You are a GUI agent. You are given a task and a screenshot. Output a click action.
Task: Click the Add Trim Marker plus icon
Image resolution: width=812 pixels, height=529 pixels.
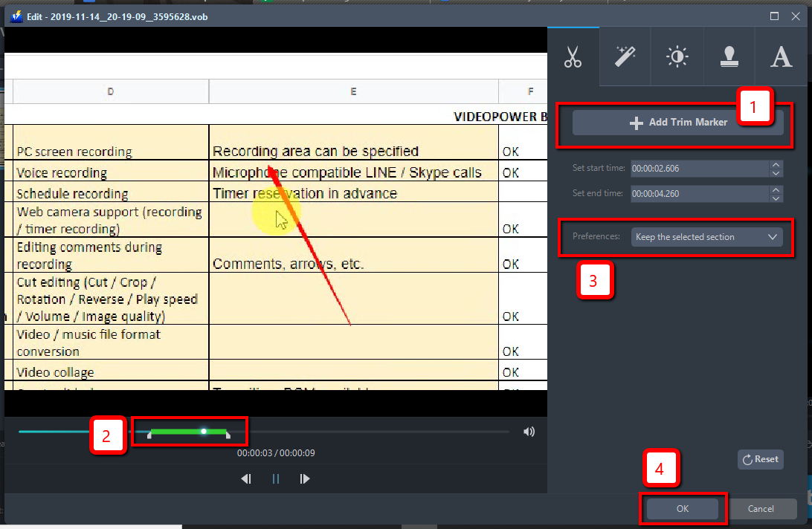[634, 122]
